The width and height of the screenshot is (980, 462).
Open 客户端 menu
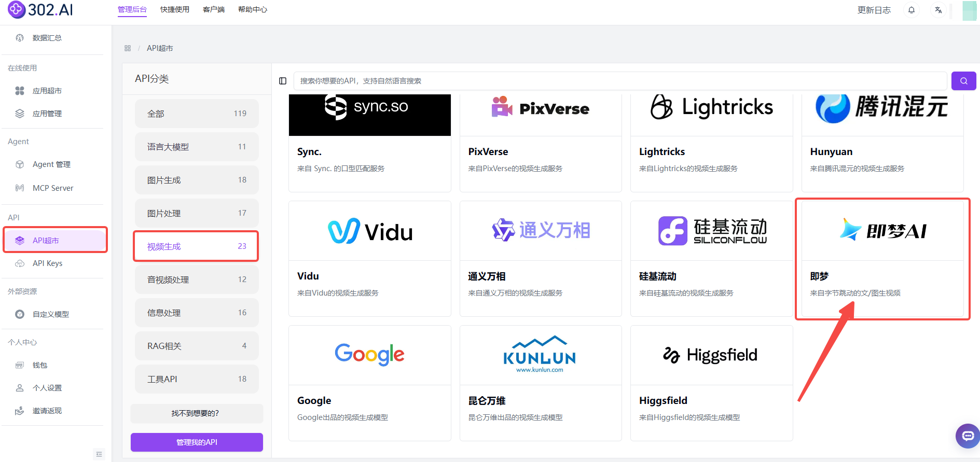point(214,9)
